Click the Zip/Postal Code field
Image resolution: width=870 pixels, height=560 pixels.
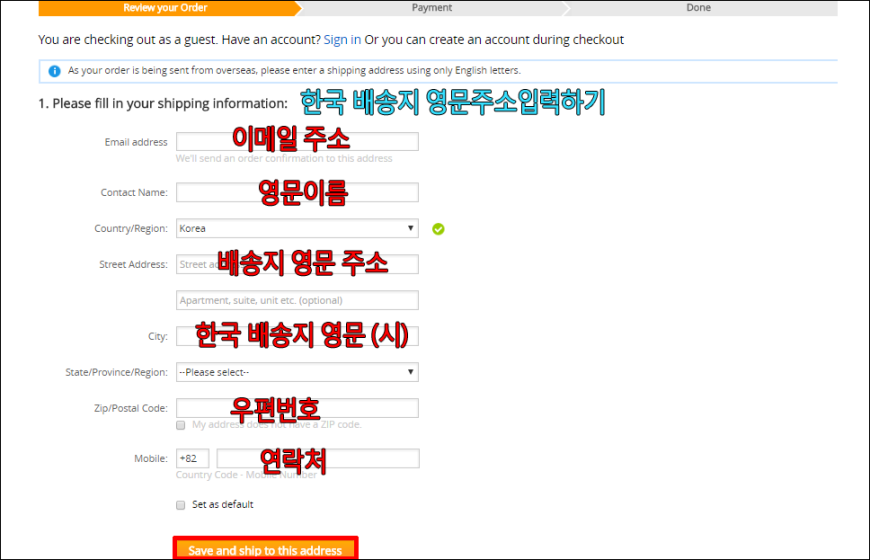click(x=297, y=408)
